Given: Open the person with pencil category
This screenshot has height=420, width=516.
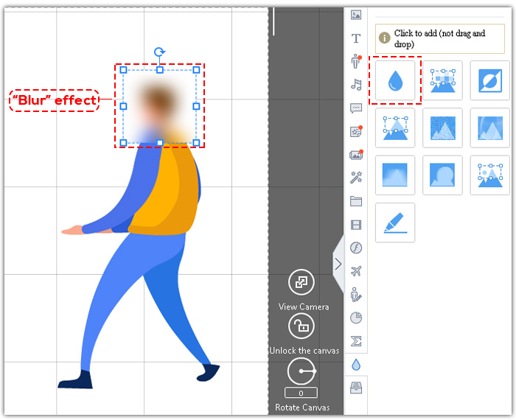Looking at the screenshot, I should [x=356, y=294].
